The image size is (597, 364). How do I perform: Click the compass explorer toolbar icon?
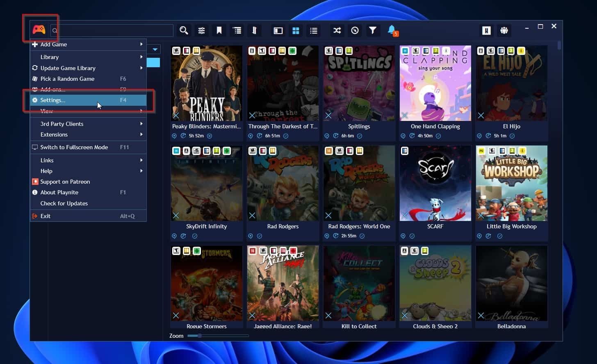[x=355, y=30]
